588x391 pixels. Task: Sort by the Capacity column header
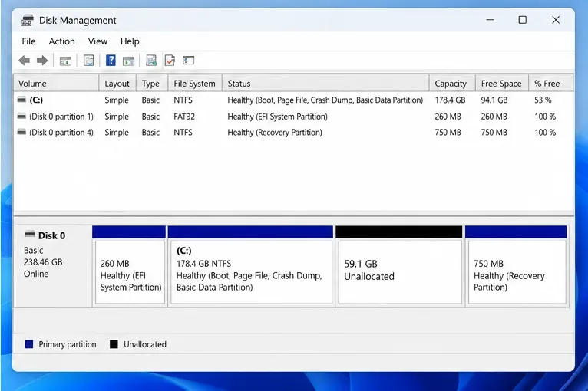pyautogui.click(x=452, y=83)
